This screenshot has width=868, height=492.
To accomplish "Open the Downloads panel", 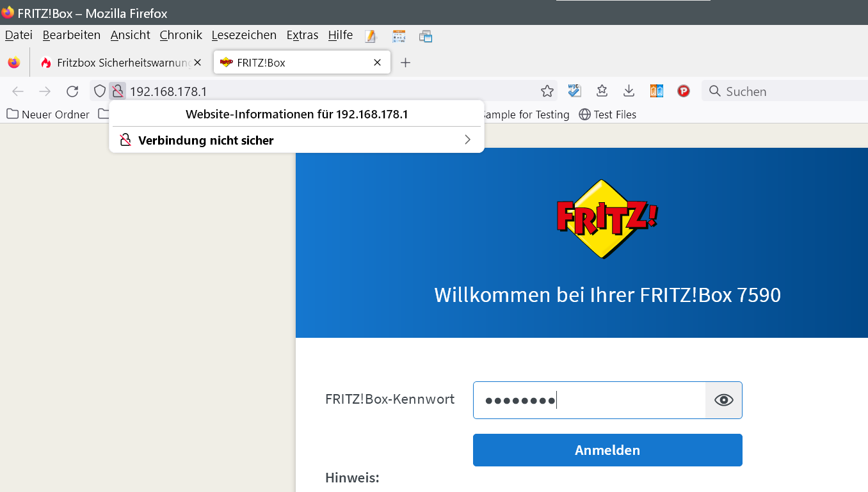I will pos(629,91).
